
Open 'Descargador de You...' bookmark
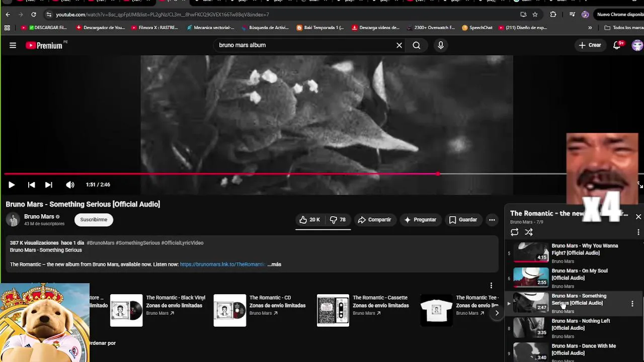[x=100, y=28]
